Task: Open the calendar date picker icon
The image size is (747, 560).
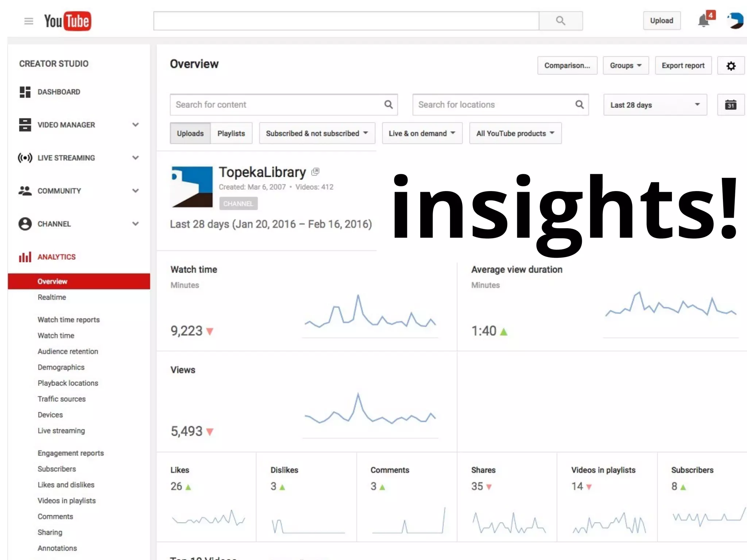Action: tap(730, 105)
